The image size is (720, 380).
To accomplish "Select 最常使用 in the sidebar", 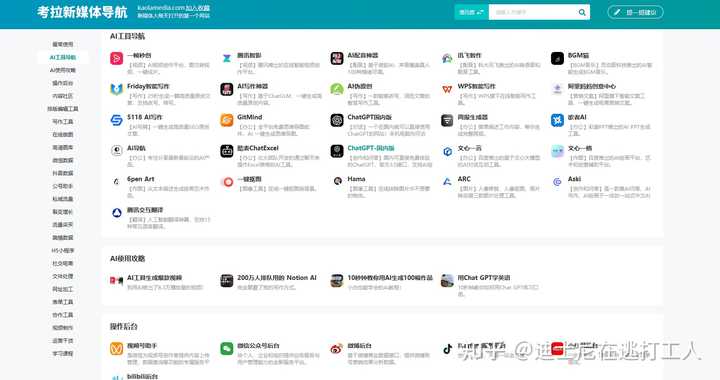I will [63, 45].
